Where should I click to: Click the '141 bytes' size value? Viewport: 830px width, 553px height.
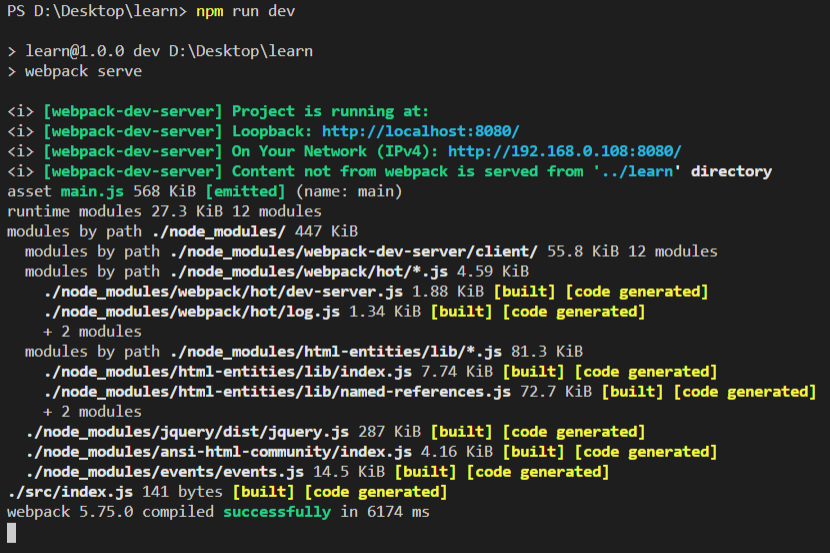182,492
